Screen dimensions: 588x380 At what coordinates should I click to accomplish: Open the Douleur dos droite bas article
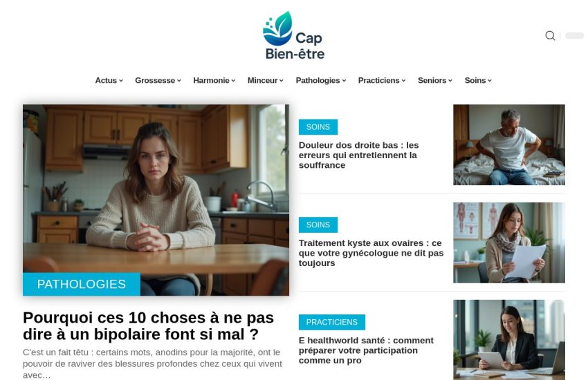pyautogui.click(x=358, y=155)
